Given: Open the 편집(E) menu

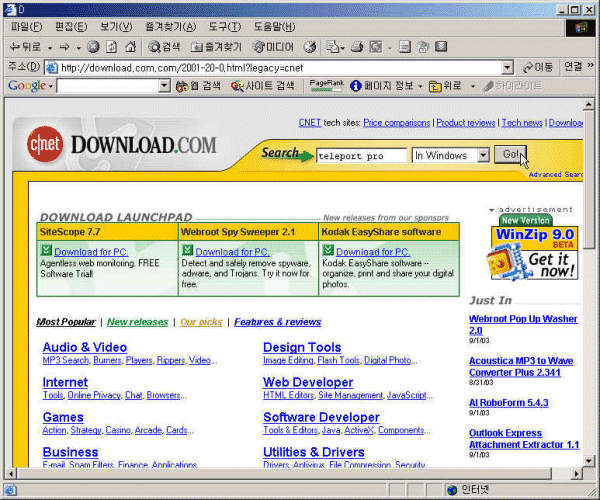Looking at the screenshot, I should (x=71, y=27).
